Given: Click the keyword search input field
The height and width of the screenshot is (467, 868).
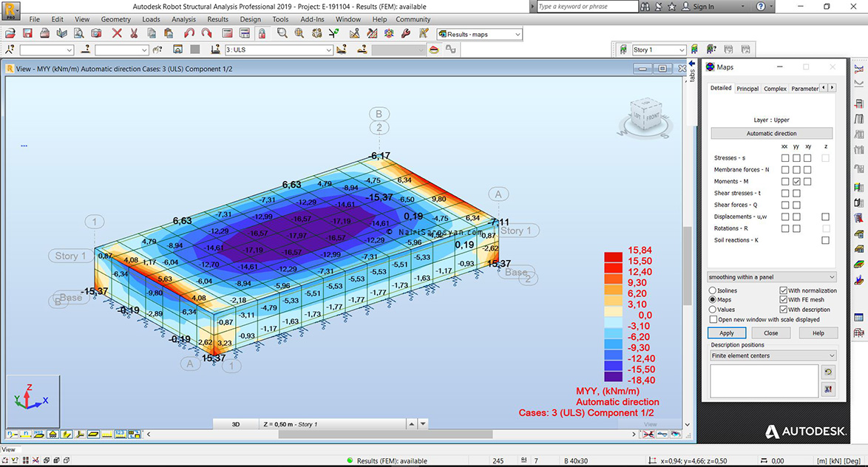Looking at the screenshot, I should coord(587,7).
